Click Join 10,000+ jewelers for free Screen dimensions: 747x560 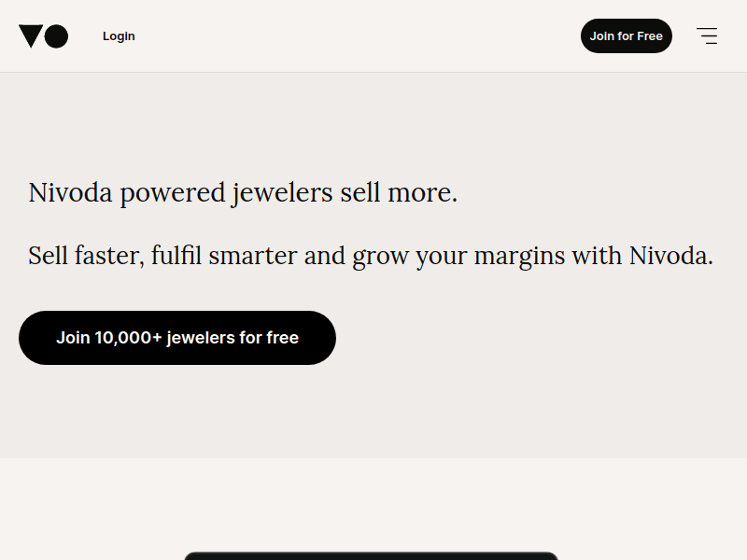177,338
